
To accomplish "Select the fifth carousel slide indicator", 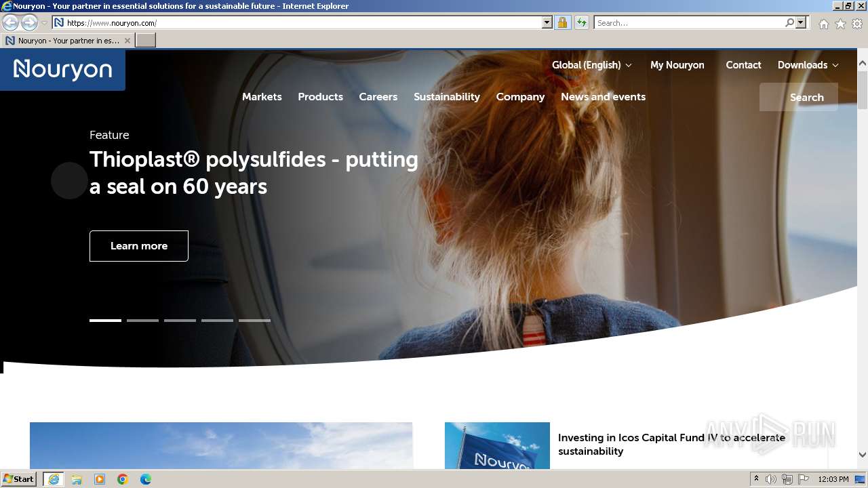I will 254,321.
